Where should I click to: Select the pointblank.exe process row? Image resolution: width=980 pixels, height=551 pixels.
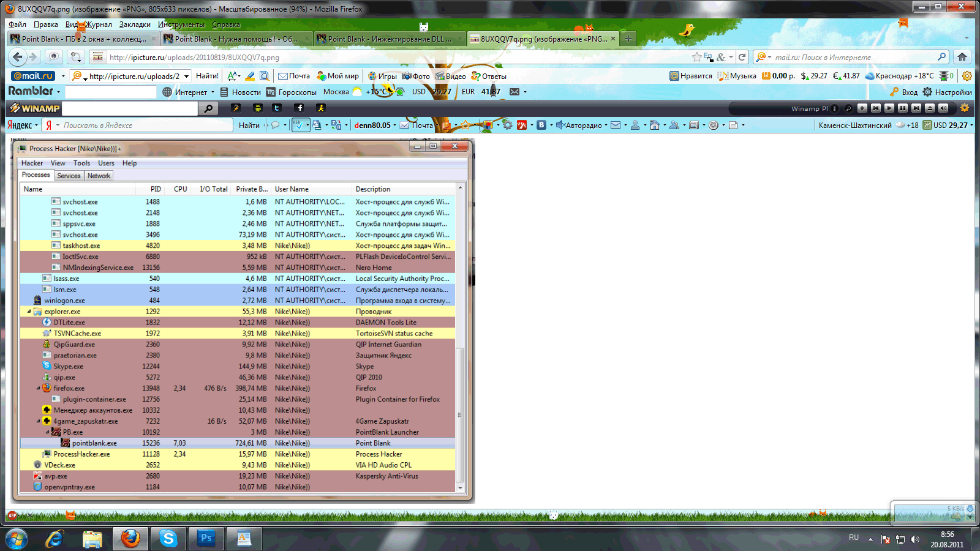click(x=238, y=443)
